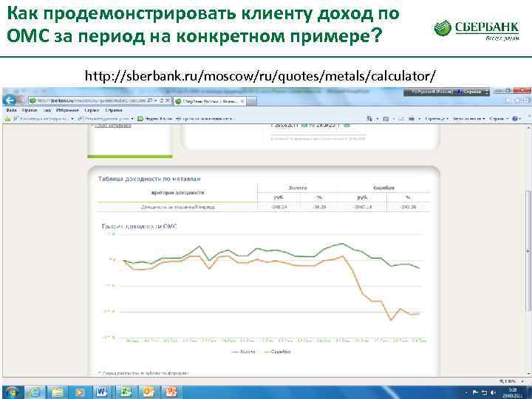Click the Золото column header in the table
This screenshot has width=532, height=399.
(x=298, y=188)
